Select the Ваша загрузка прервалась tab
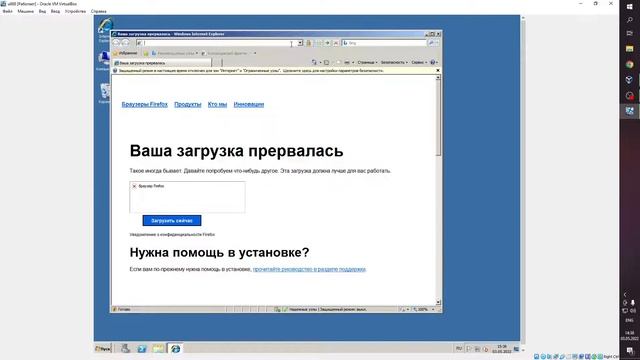This screenshot has width=640, height=360. point(162,63)
